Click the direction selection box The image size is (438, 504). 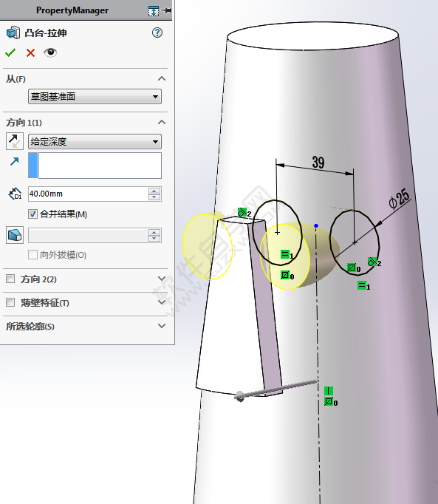pyautogui.click(x=95, y=166)
